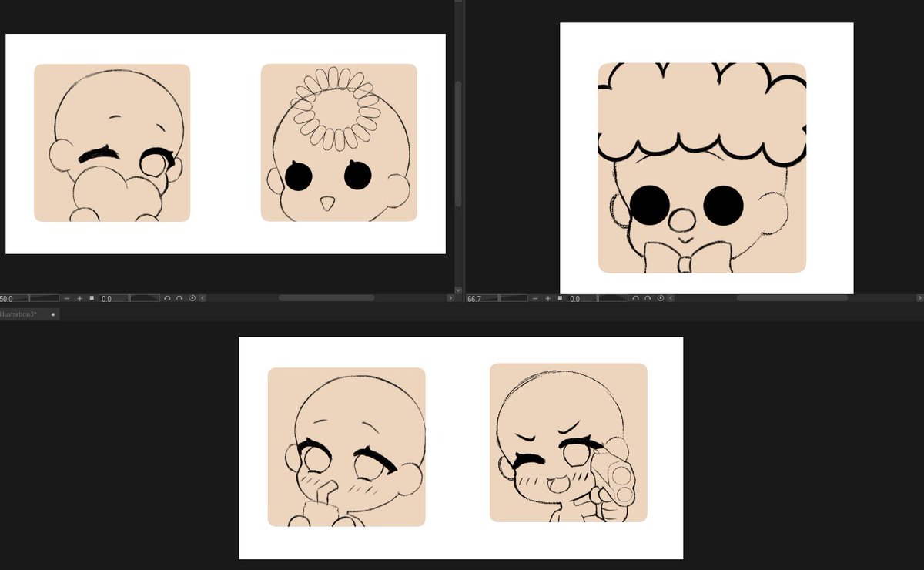Collapse the right canvas navigation bar chevron
Screen dimensions: 924x570
[669, 298]
